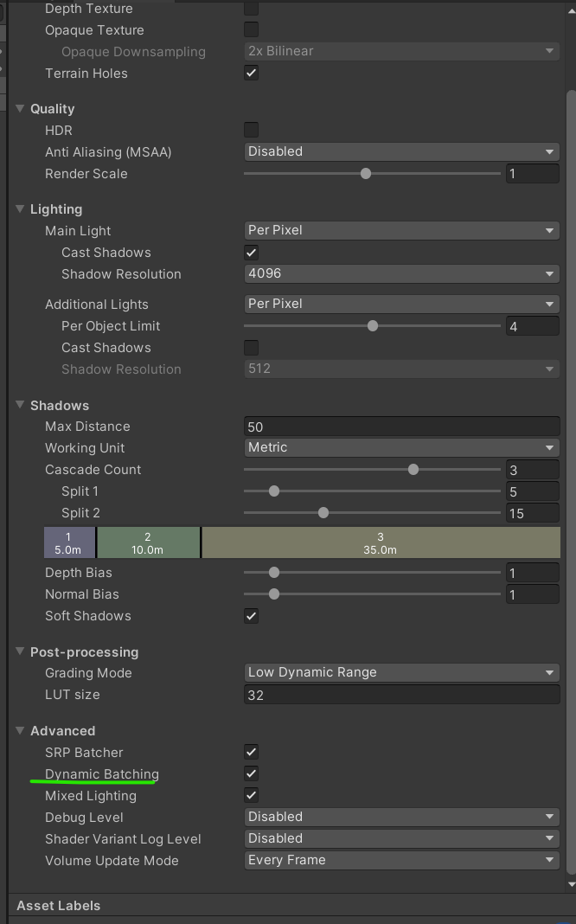
Task: Select the third cascade 35.0m bar
Action: (381, 543)
